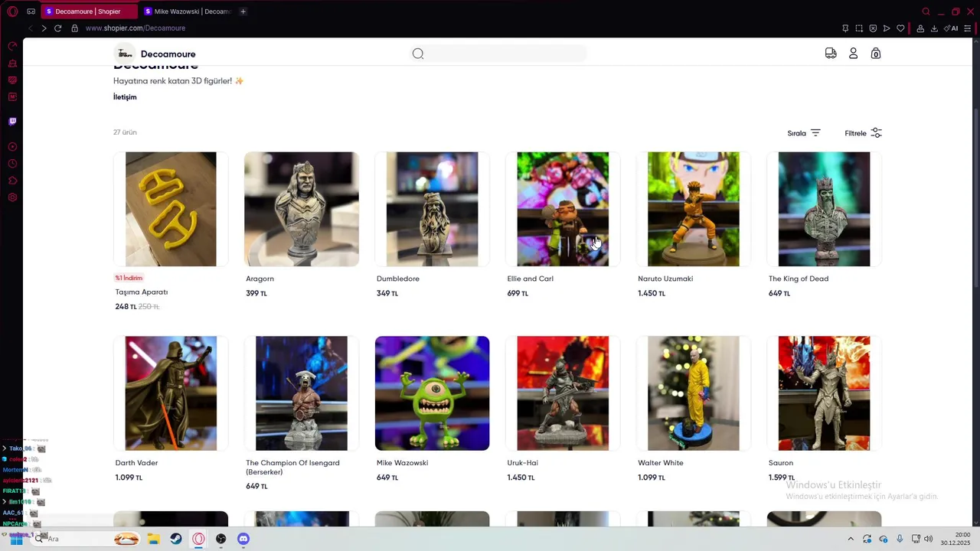Reload the current page
980x551 pixels.
coord(57,28)
